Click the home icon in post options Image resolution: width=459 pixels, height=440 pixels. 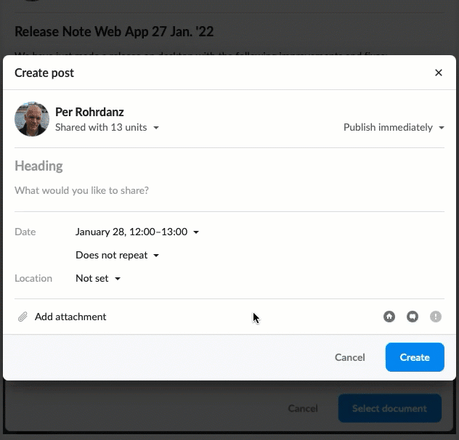389,316
